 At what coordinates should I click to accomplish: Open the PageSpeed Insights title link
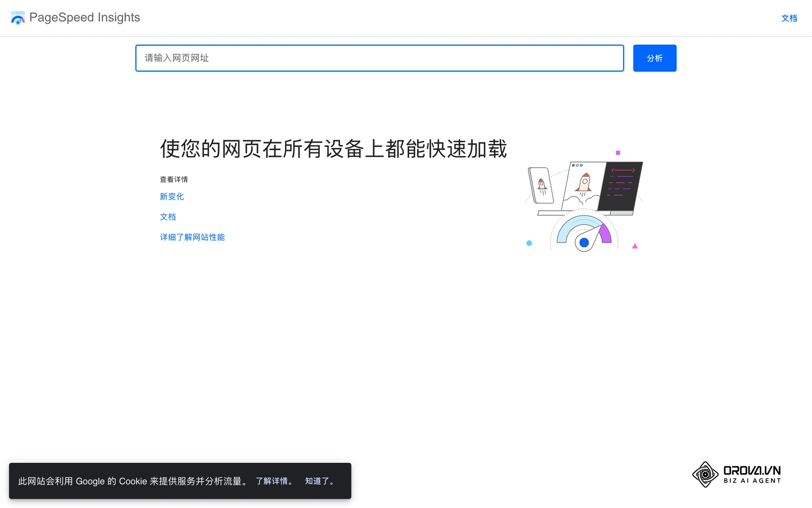(84, 17)
